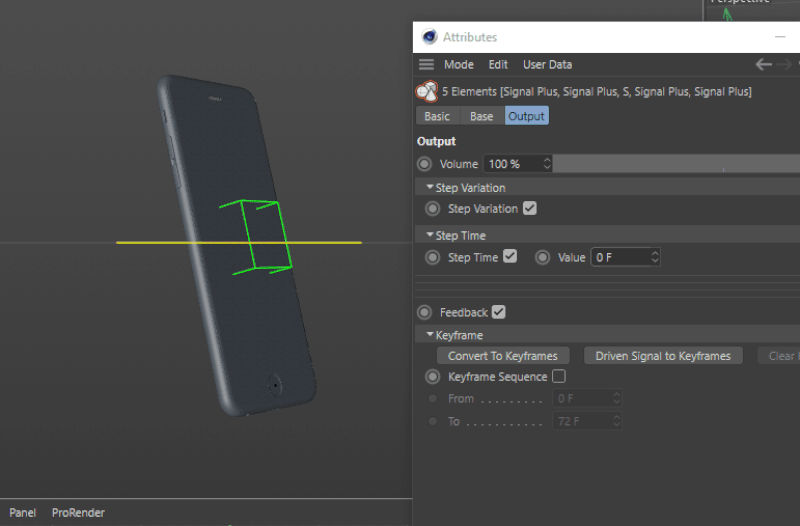Screen dimensions: 800x526
Task: Enable the Keyframe Sequence checkbox
Action: pyautogui.click(x=559, y=377)
